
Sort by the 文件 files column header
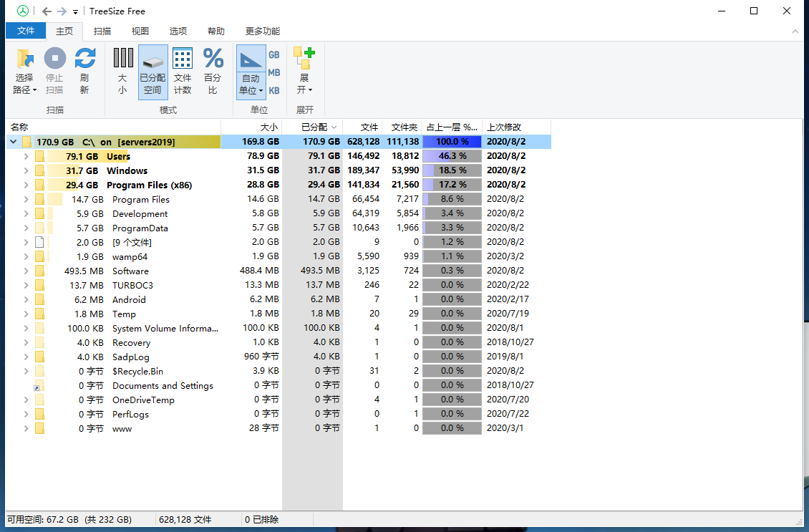(363, 127)
